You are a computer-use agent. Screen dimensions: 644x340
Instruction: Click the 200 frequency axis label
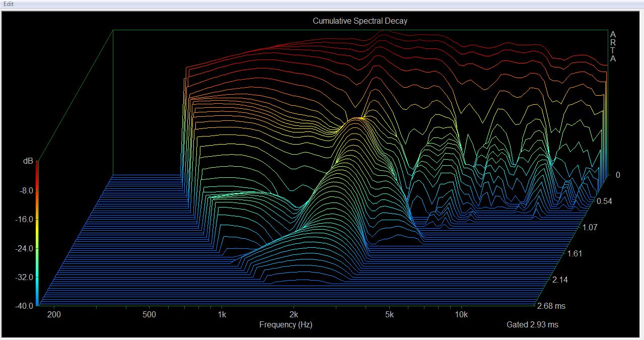[54, 315]
